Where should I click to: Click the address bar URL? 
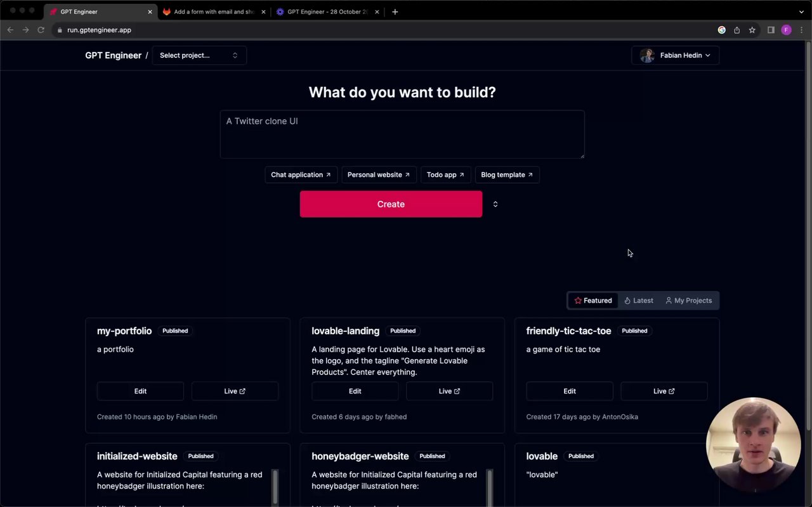tap(99, 30)
